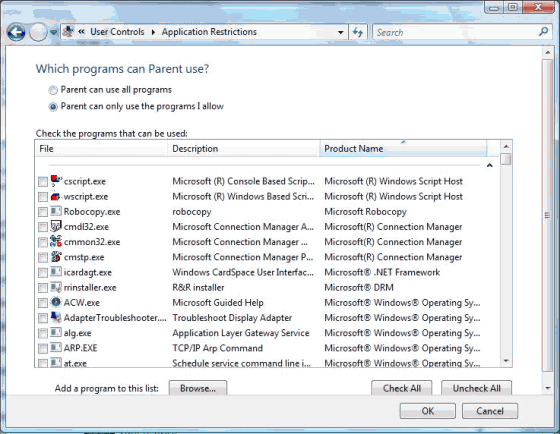Viewport: 560px width, 434px height.
Task: Select the 'Microsoft Robocopy' product name
Action: pos(365,211)
